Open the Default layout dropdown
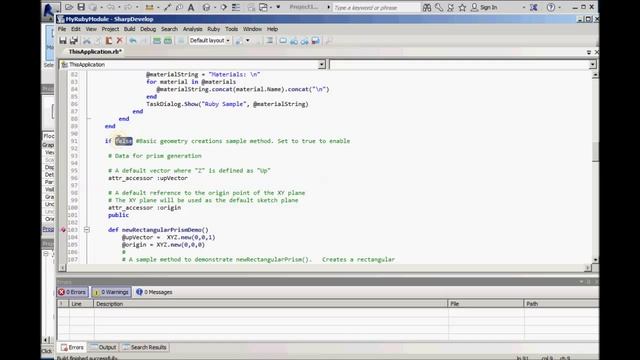The image size is (640, 360). [209, 40]
